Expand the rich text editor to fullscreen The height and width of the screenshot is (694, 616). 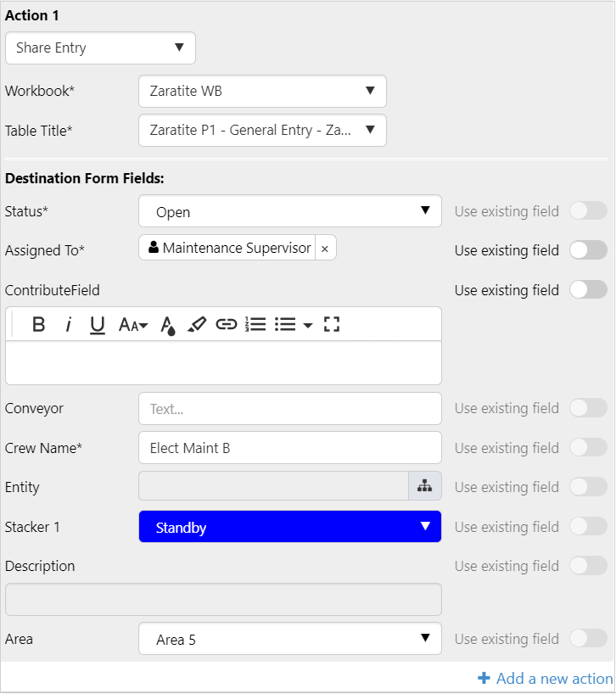[x=332, y=324]
